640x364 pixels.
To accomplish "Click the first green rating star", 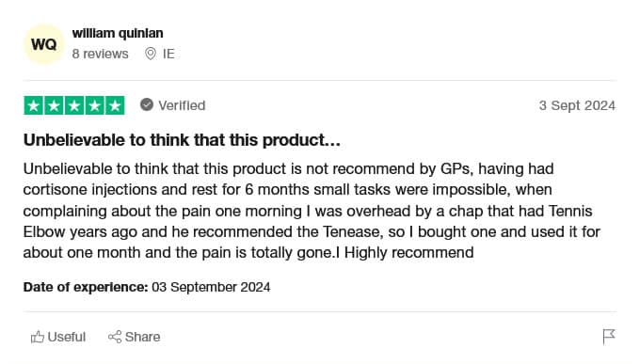I will (34, 105).
